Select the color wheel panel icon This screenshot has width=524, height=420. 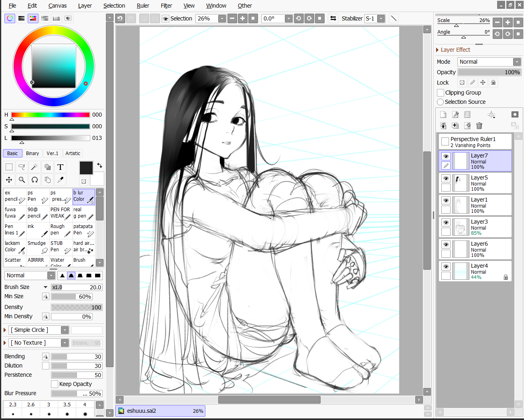pyautogui.click(x=10, y=18)
